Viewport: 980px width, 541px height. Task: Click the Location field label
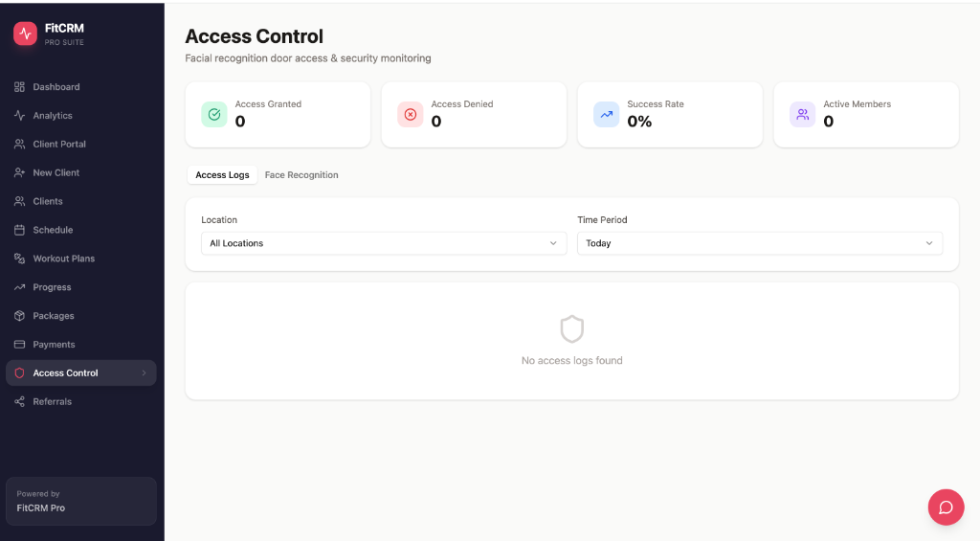pyautogui.click(x=219, y=220)
